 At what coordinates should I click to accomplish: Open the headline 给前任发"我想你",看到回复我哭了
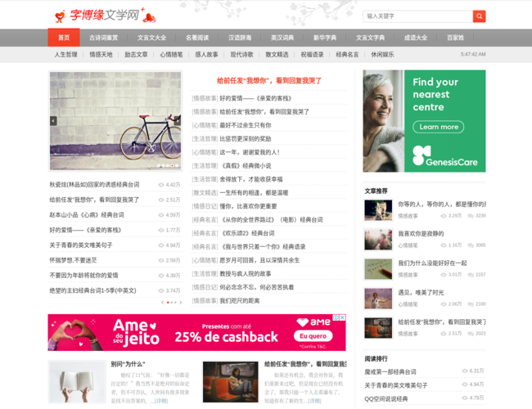click(268, 81)
